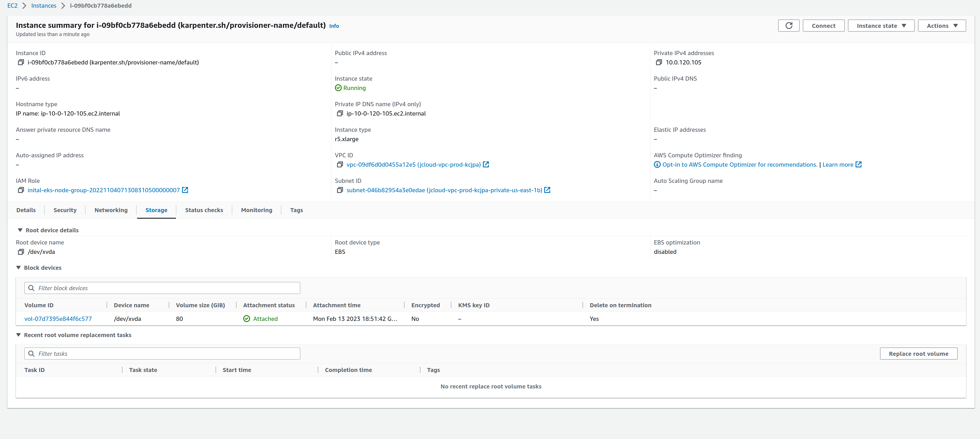Copy the private IP DNS name
Screen dimensions: 980x439
click(340, 113)
